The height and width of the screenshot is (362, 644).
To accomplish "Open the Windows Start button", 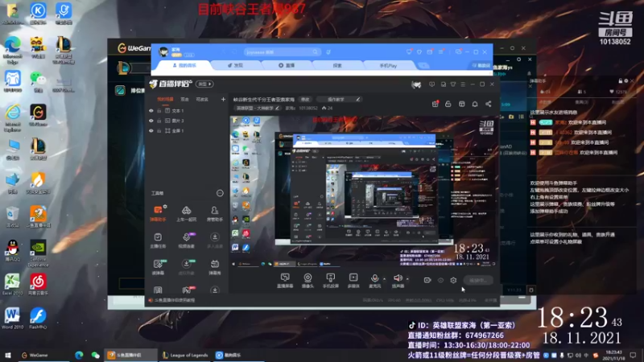I will tap(7, 355).
